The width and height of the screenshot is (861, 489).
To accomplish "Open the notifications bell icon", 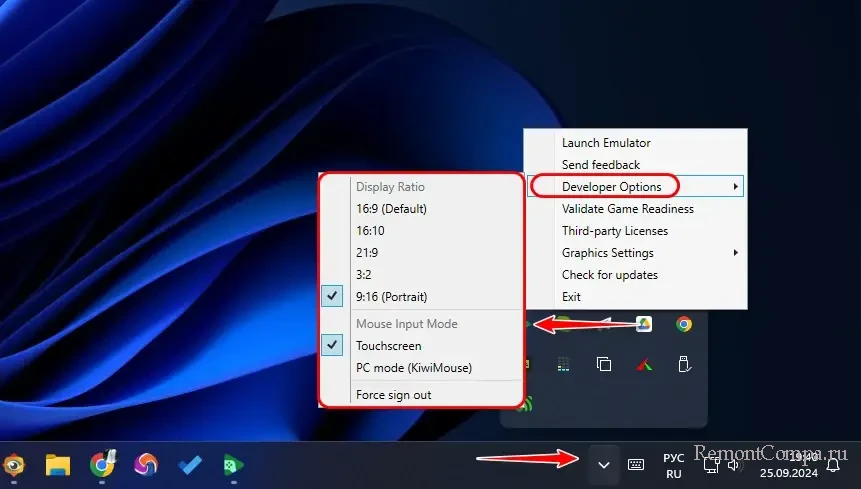I will [832, 464].
